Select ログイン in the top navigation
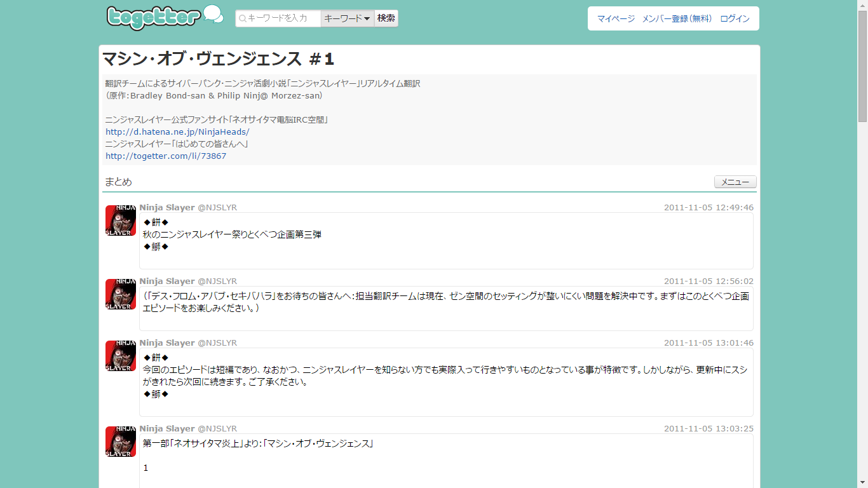This screenshot has width=868, height=488. (734, 18)
